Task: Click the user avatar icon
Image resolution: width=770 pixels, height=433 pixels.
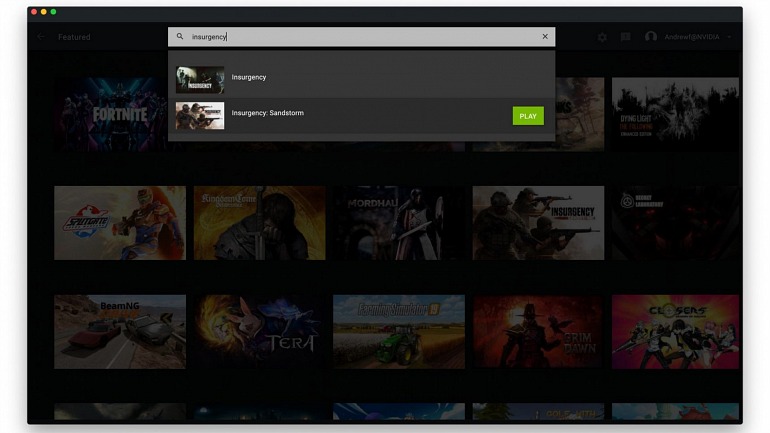Action: pos(651,37)
